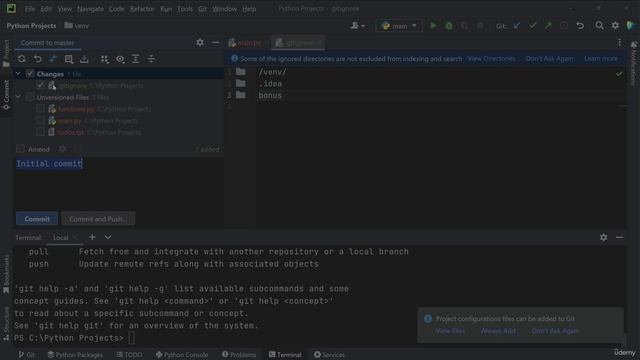Run the main configuration with green play icon
The height and width of the screenshot is (360, 640).
[x=433, y=26]
